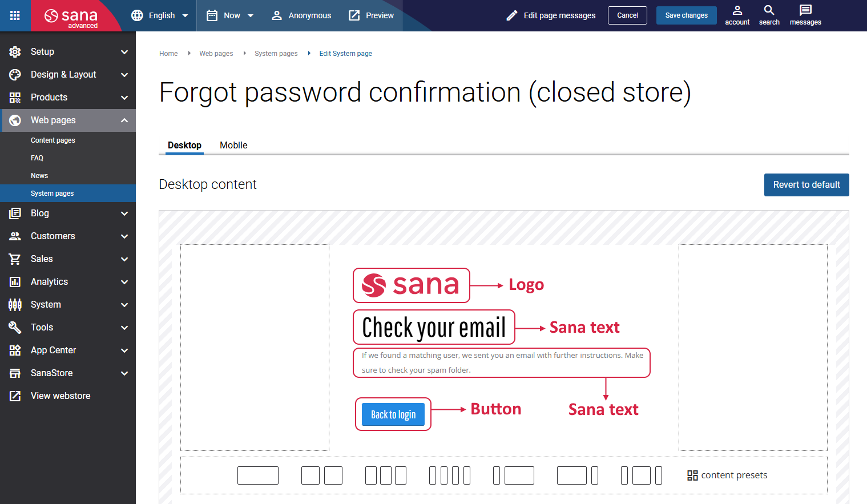The width and height of the screenshot is (867, 504).
Task: Click the apps grid icon top-left corner
Action: (14, 14)
